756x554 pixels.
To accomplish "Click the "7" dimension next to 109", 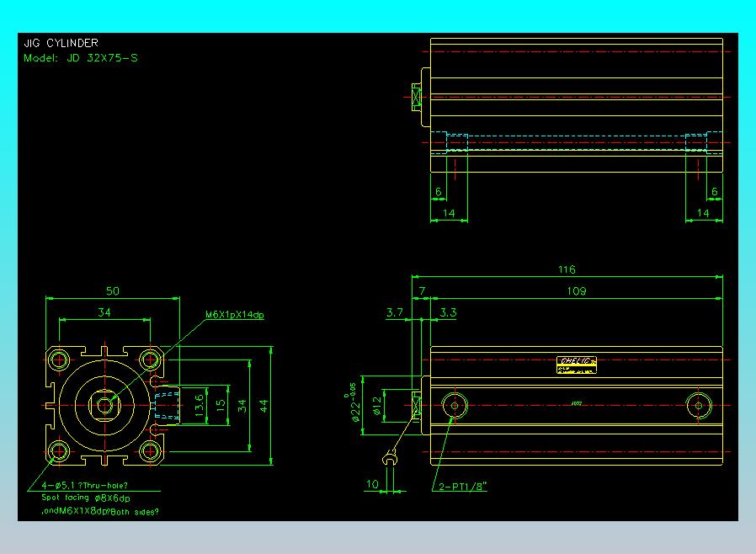I will coord(423,290).
